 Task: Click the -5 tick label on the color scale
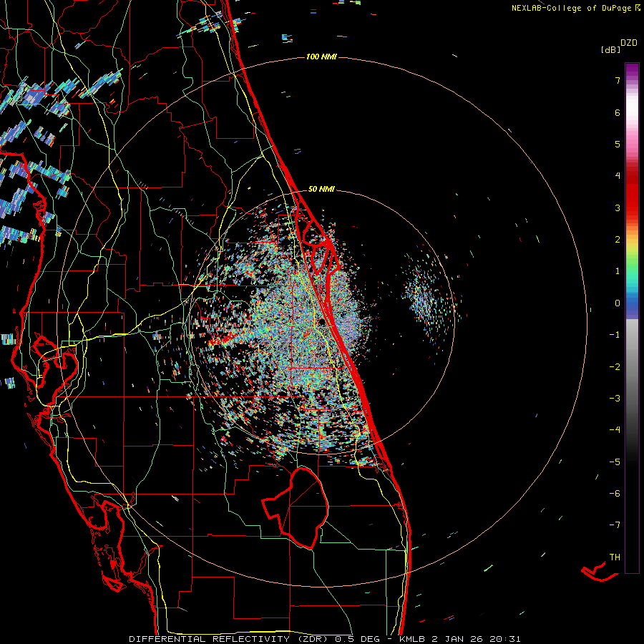615,462
